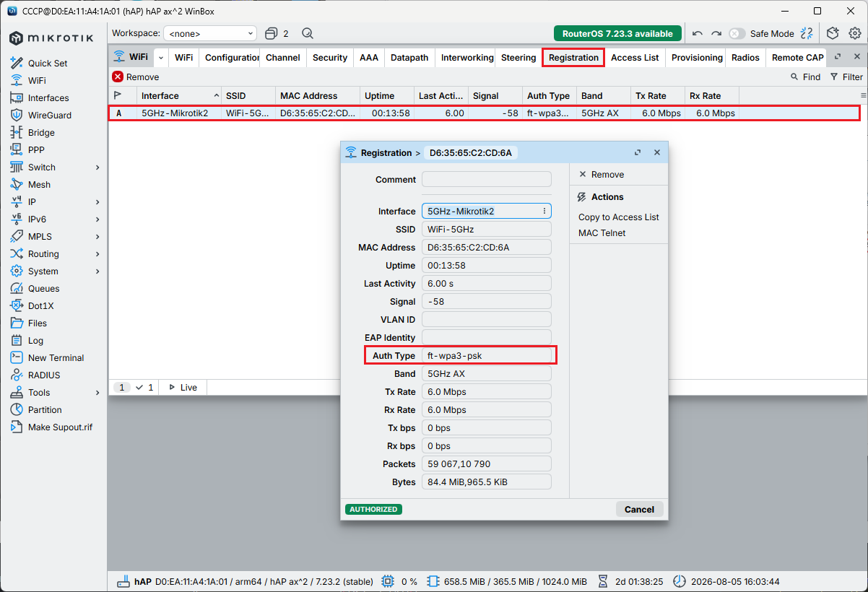Click Cancel in the Registration dialog

639,509
